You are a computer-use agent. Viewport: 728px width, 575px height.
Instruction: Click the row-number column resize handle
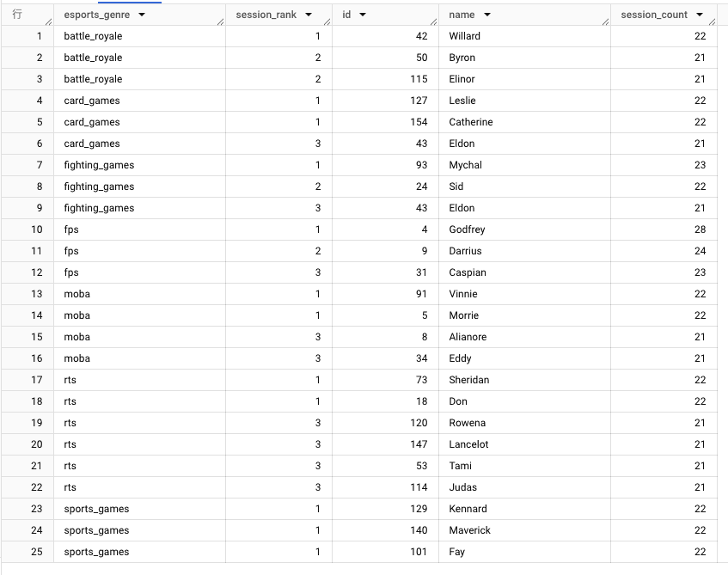pos(48,21)
